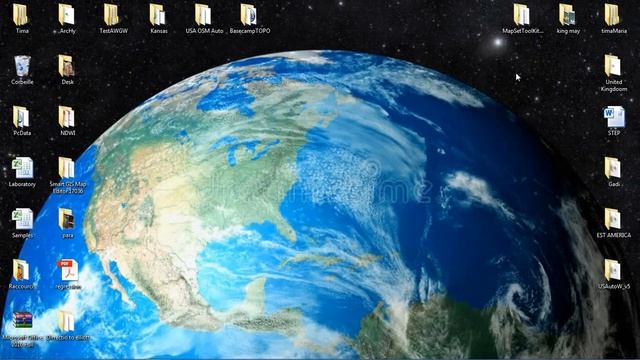
Task: Select the STEP Word document
Action: click(x=614, y=117)
